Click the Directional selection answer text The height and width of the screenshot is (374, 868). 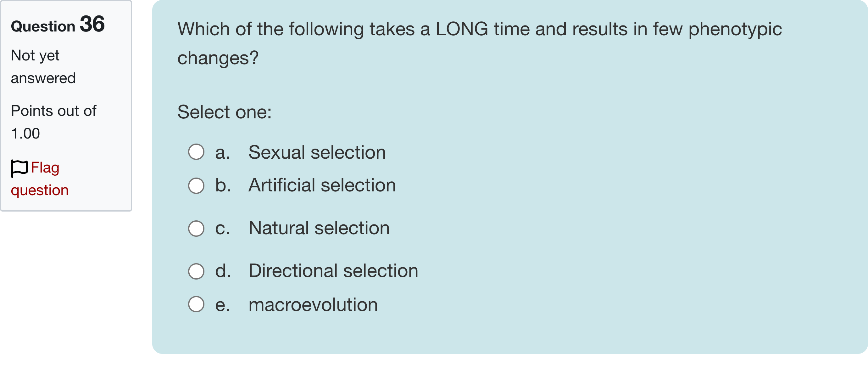(x=333, y=271)
